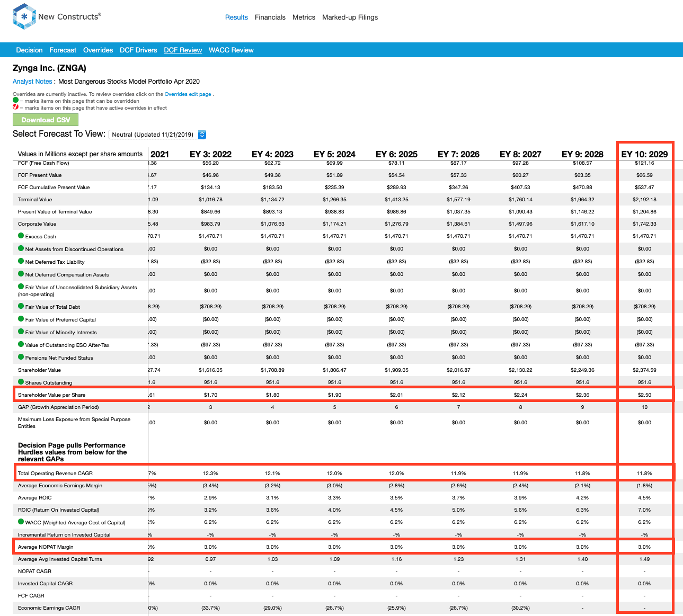Click the Zynga Inc. (ZNGA) heading

coord(49,68)
